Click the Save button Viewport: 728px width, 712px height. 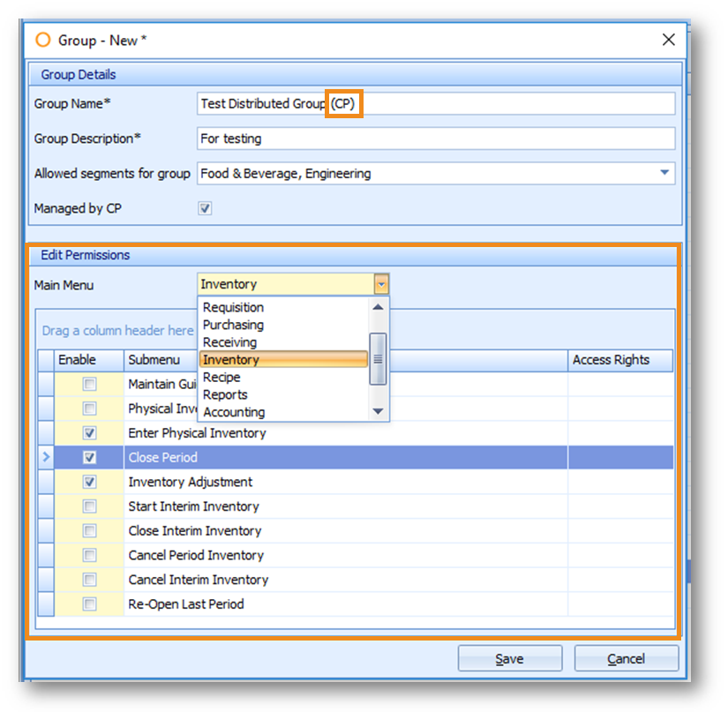point(509,659)
